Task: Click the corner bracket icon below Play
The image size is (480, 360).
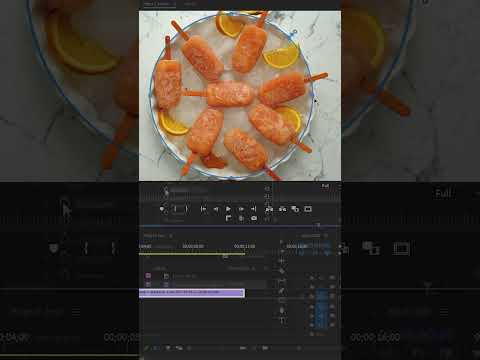Action: 228,218
